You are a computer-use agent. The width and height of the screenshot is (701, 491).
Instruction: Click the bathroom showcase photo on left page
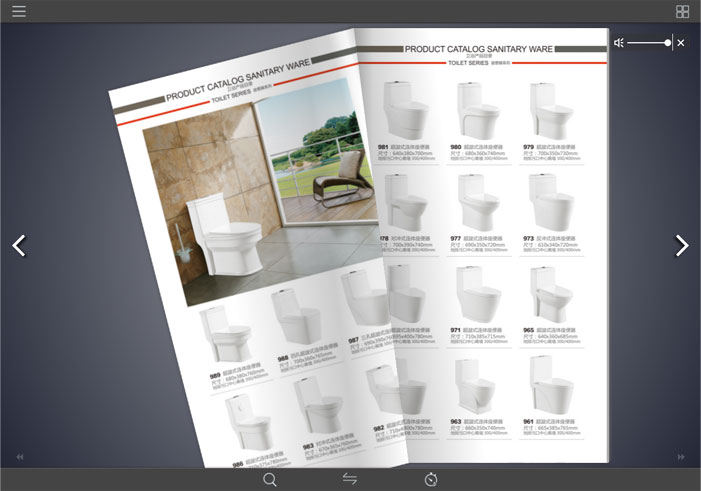click(x=262, y=200)
